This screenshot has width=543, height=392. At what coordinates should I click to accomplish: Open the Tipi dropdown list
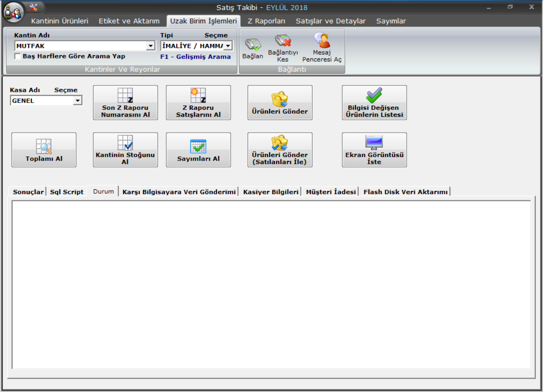click(x=228, y=46)
